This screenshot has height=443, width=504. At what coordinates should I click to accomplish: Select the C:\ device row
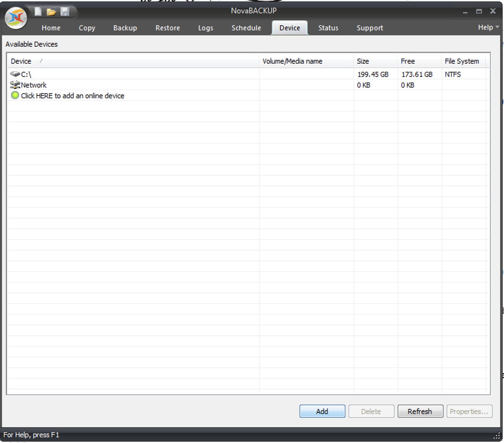click(248, 74)
